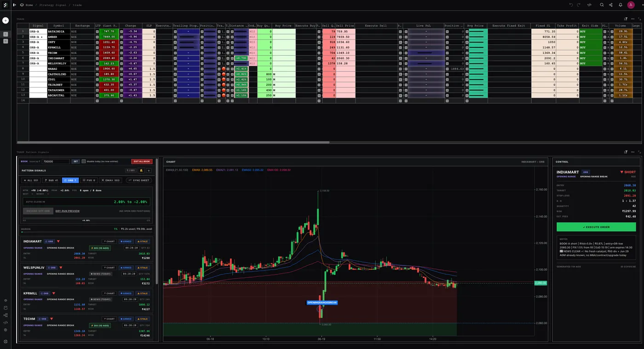Click the second sidebar page thumbnail icon
Image resolution: width=644 pixels, height=349 pixels.
(6, 41)
